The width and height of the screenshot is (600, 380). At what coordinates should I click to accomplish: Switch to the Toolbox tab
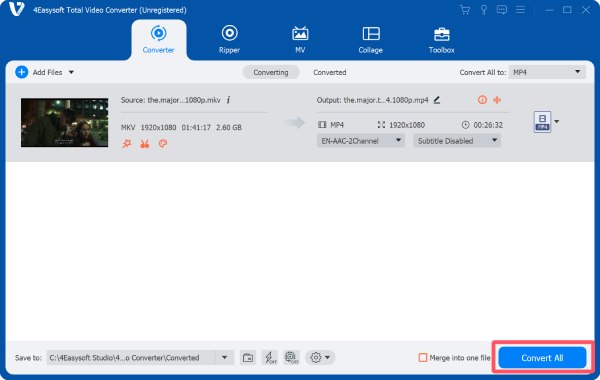[442, 40]
